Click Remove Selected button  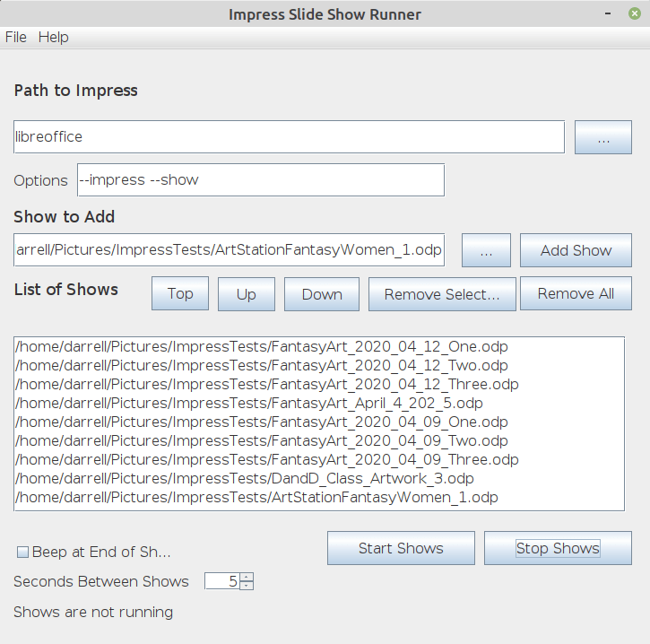[x=442, y=294]
